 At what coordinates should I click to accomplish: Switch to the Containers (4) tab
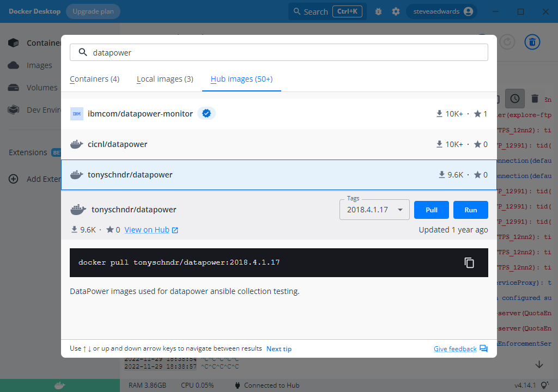94,78
